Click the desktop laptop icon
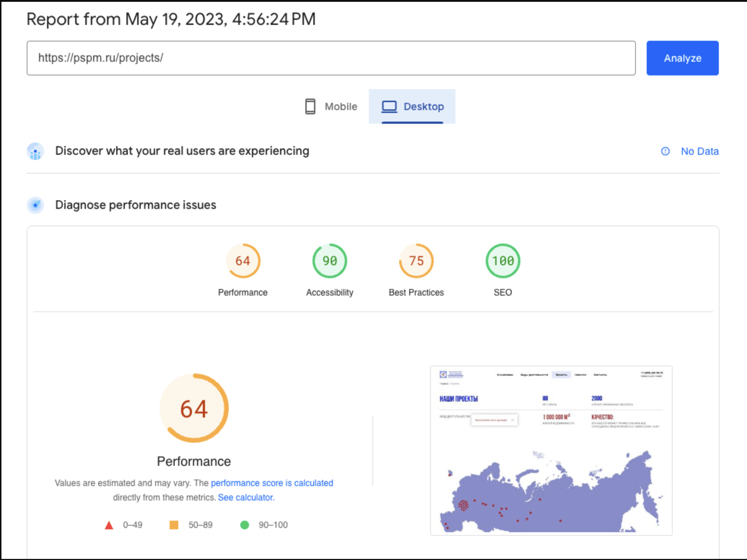Image resolution: width=747 pixels, height=560 pixels. coord(389,106)
